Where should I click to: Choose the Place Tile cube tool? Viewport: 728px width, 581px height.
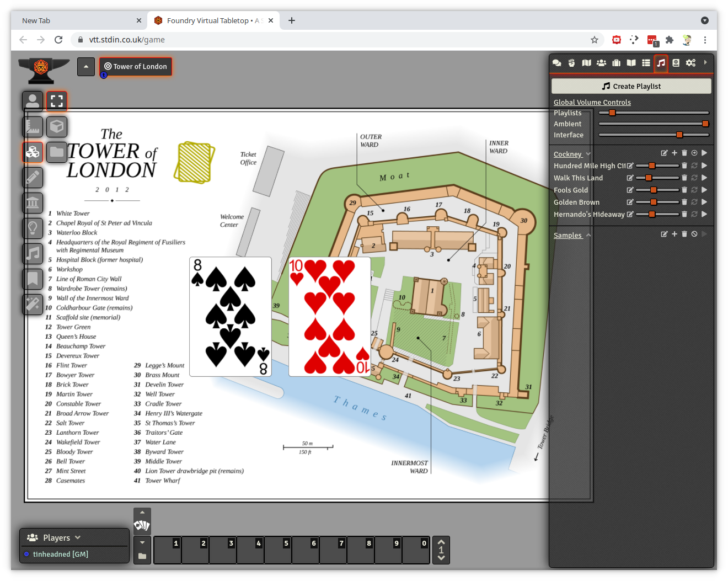tap(57, 126)
